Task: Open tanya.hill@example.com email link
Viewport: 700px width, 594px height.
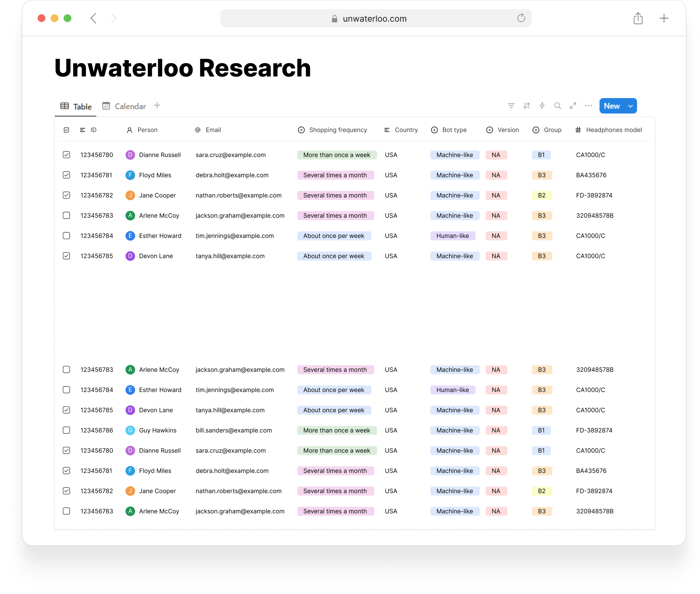Action: click(x=230, y=256)
